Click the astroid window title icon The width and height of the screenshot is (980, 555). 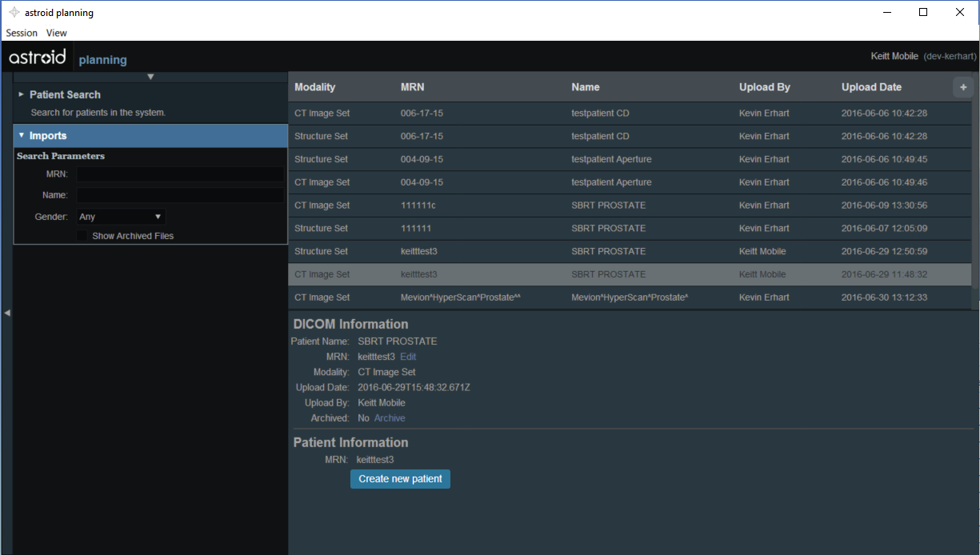pyautogui.click(x=14, y=13)
